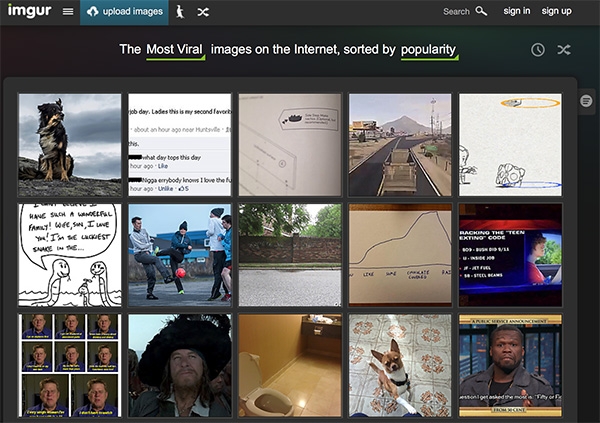Open the sign in link
The height and width of the screenshot is (423, 600).
tap(517, 11)
